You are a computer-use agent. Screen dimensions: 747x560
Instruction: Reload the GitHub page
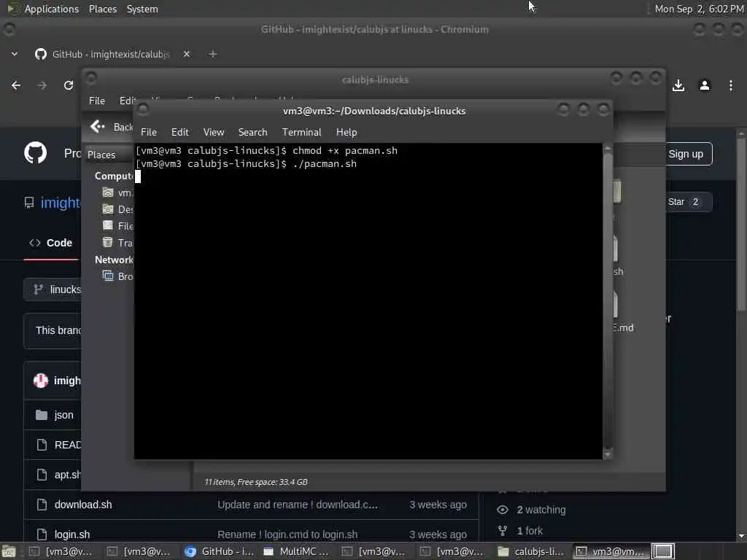68,85
